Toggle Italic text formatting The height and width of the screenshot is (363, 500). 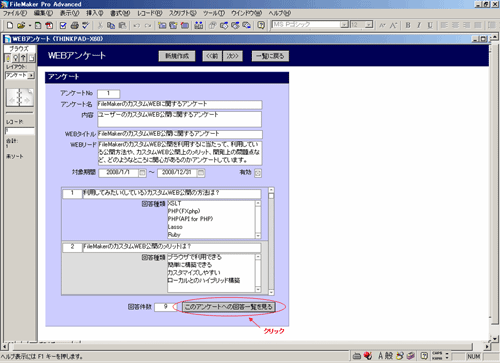(x=419, y=25)
